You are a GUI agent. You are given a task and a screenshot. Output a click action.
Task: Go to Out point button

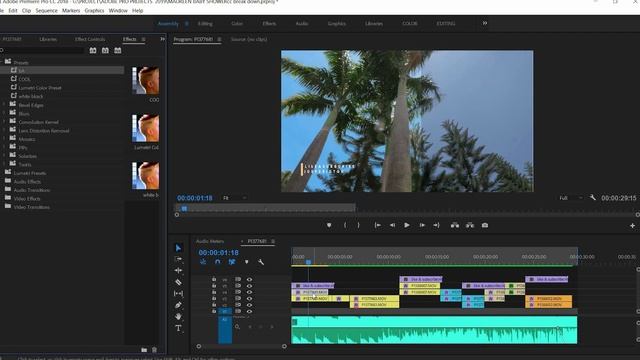tap(436, 225)
